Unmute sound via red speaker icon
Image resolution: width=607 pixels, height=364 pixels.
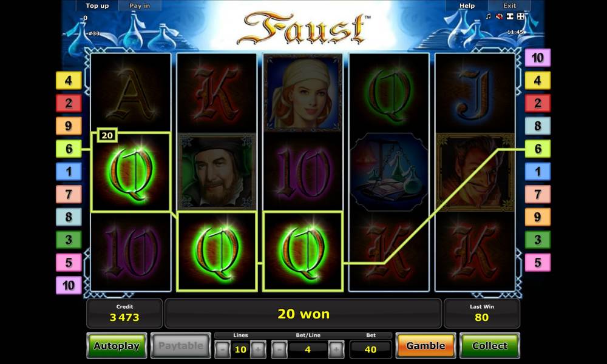[499, 16]
